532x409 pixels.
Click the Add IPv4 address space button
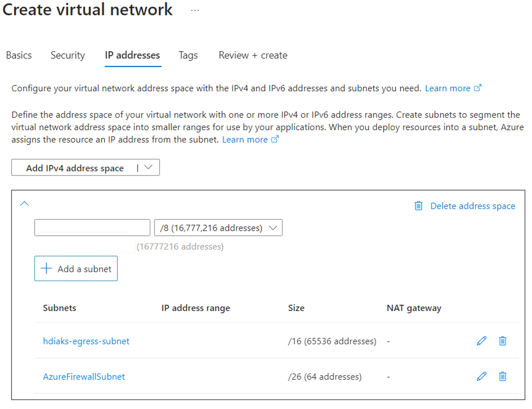(x=75, y=168)
